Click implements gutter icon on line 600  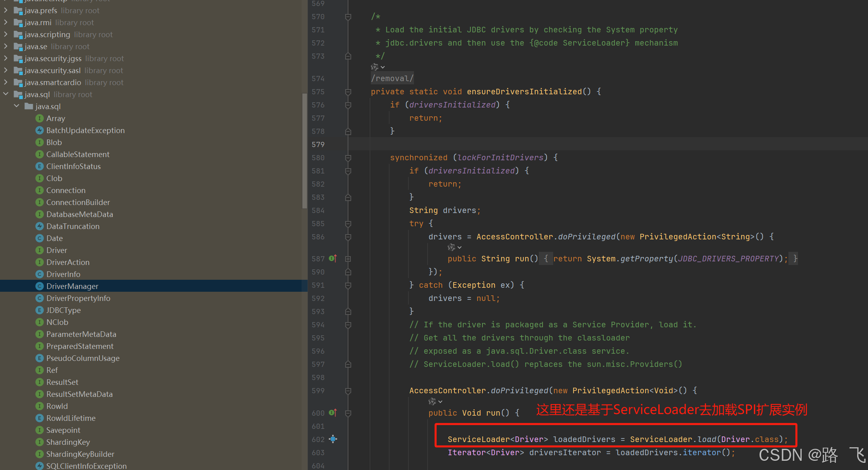click(x=333, y=412)
